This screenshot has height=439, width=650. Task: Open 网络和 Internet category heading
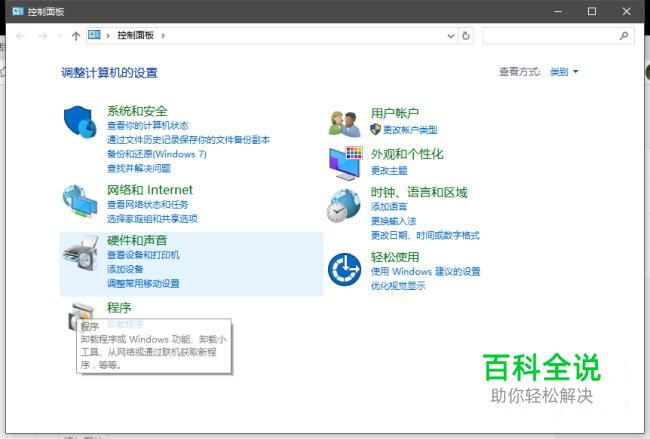[x=150, y=190]
